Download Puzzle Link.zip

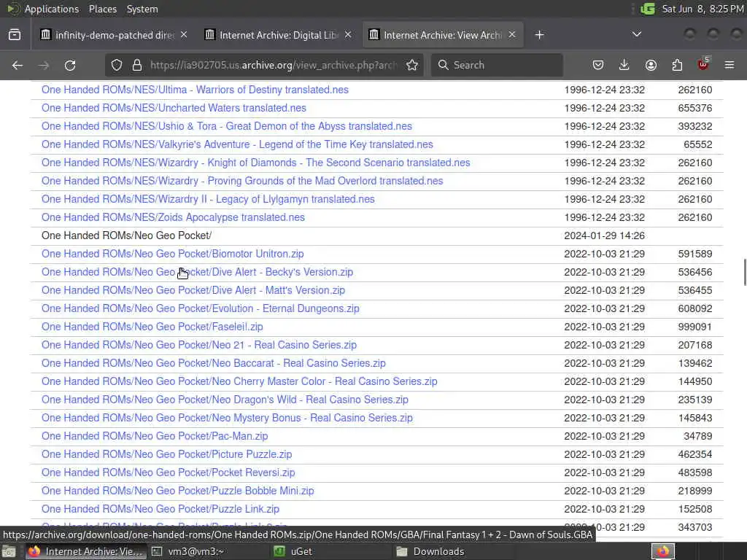pyautogui.click(x=160, y=509)
